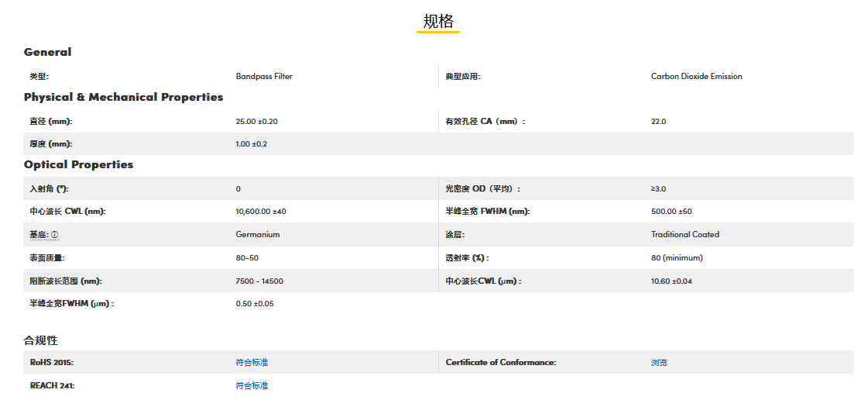Select the 10,600.00 ±40 center wavelength value
The image size is (868, 407).
click(x=261, y=212)
